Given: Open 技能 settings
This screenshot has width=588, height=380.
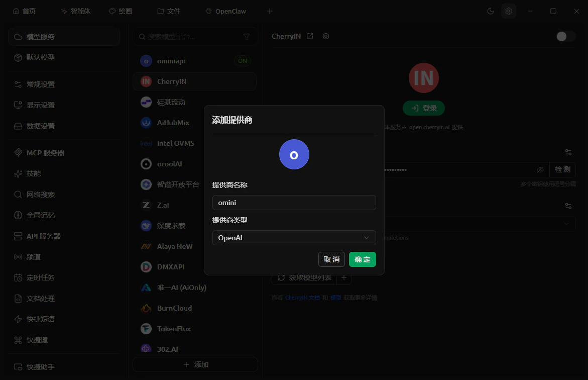Looking at the screenshot, I should click(64, 173).
